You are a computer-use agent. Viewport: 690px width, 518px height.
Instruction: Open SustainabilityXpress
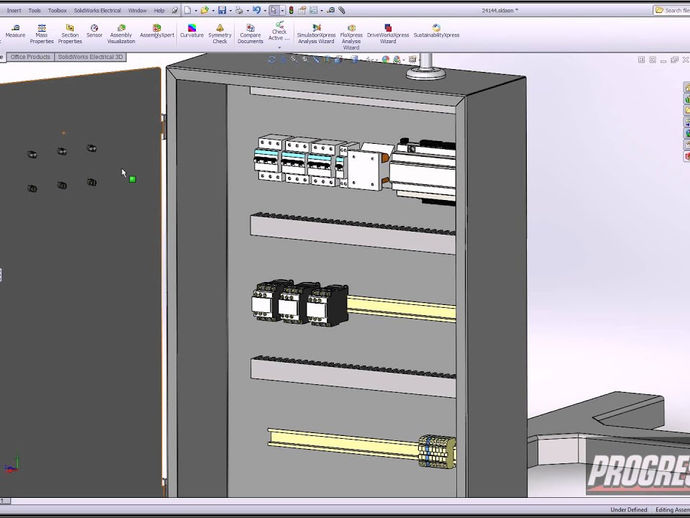pyautogui.click(x=436, y=32)
